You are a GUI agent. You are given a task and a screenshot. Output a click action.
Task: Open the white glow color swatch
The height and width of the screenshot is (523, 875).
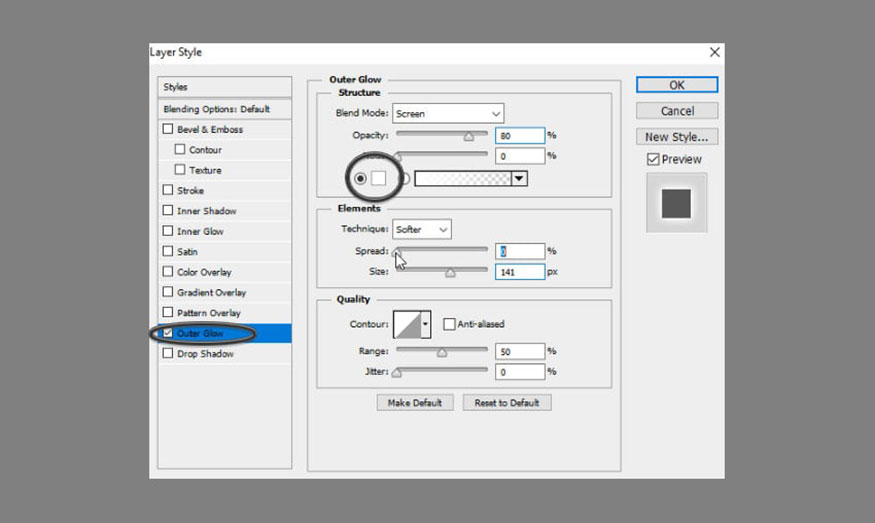378,179
